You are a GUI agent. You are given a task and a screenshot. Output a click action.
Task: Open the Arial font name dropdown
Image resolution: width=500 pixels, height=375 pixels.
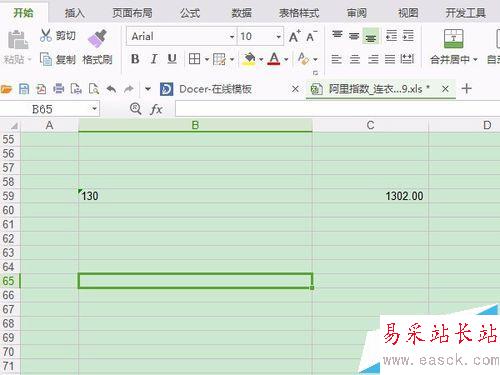[x=232, y=36]
